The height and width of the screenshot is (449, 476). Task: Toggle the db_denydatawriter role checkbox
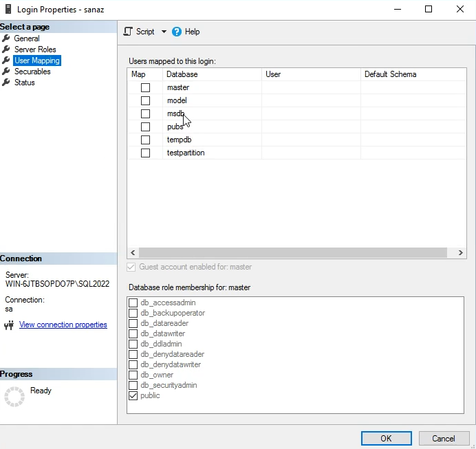coord(133,364)
